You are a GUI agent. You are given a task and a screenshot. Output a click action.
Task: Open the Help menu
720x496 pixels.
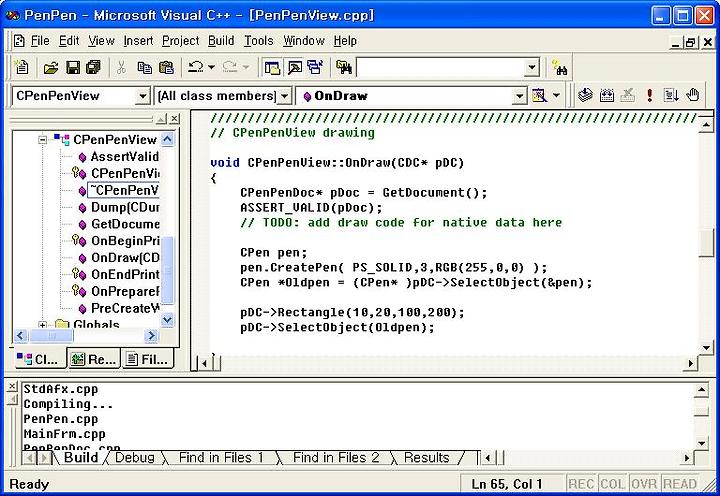pyautogui.click(x=345, y=41)
